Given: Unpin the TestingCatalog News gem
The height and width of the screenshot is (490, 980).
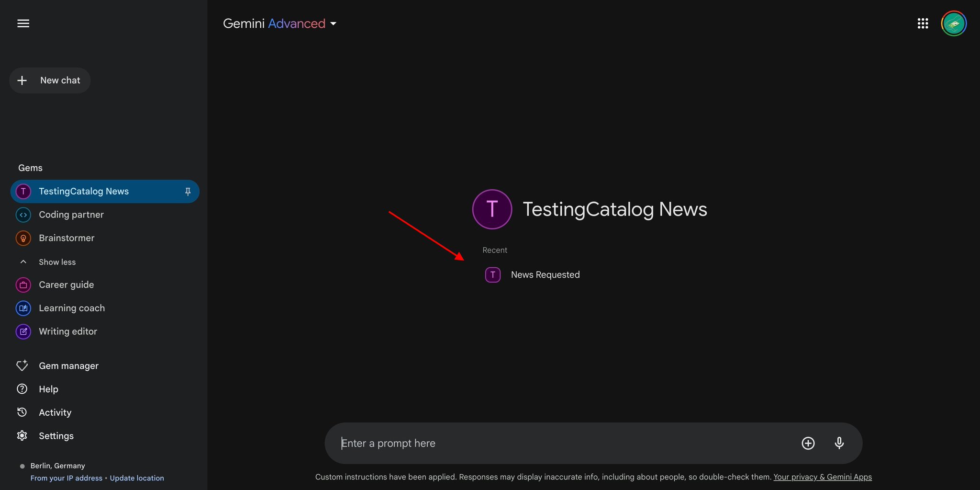Looking at the screenshot, I should point(188,192).
